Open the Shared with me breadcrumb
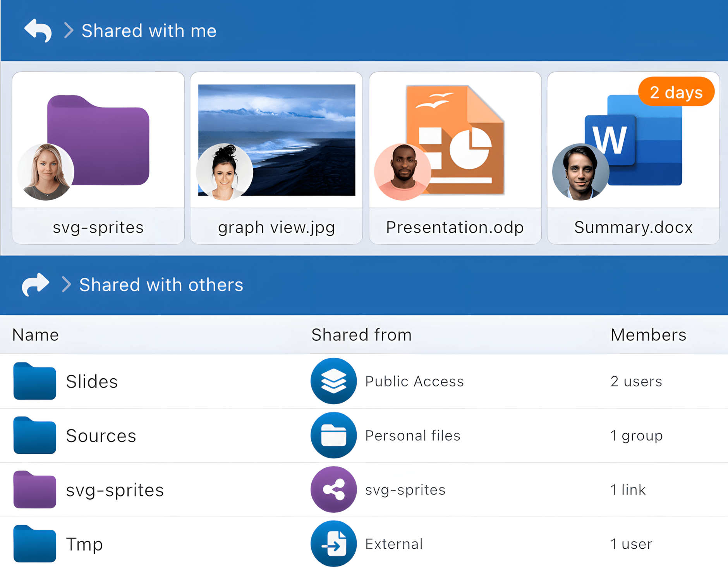Screen dimensions: 728x570 click(149, 31)
